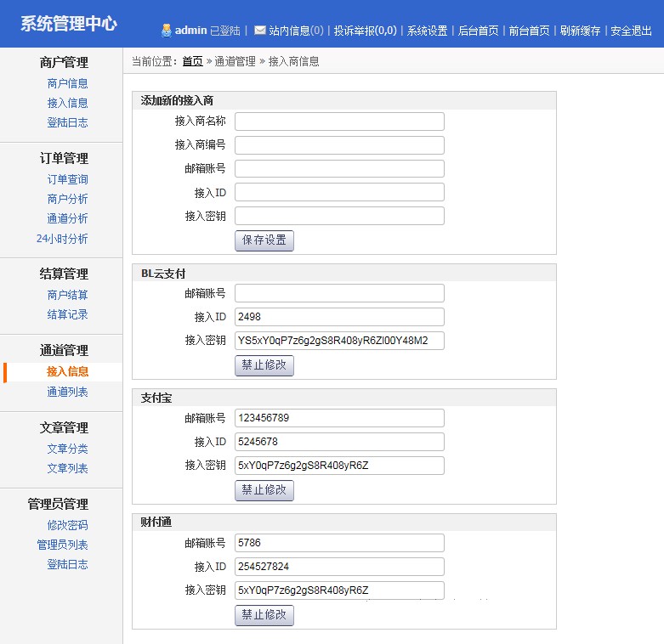Click the BL云支付 section title

click(x=163, y=274)
